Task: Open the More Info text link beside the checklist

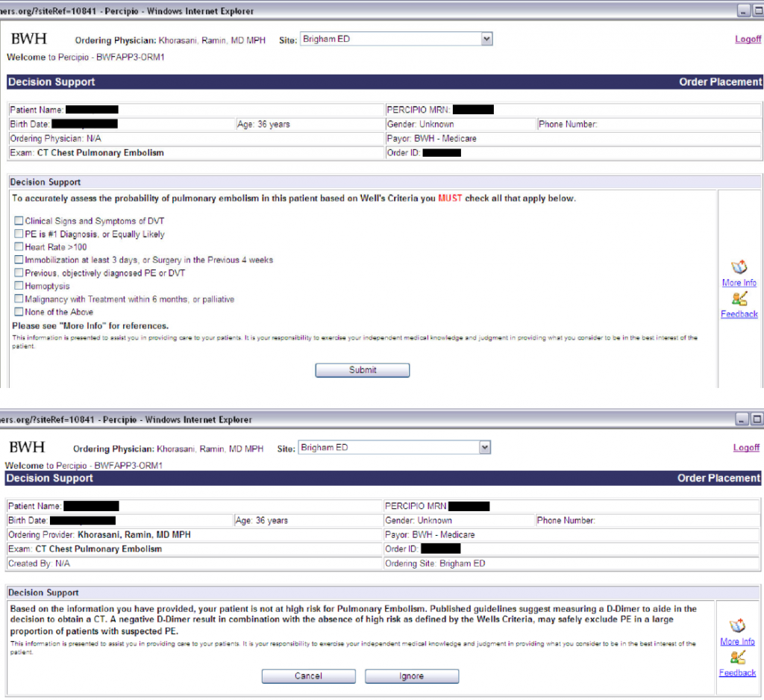Action: tap(739, 283)
